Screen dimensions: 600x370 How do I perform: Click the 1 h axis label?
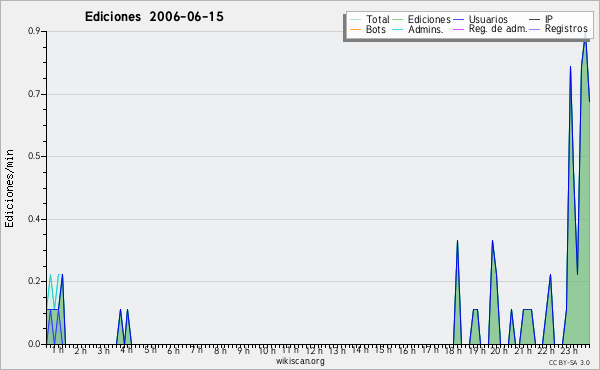(x=57, y=350)
